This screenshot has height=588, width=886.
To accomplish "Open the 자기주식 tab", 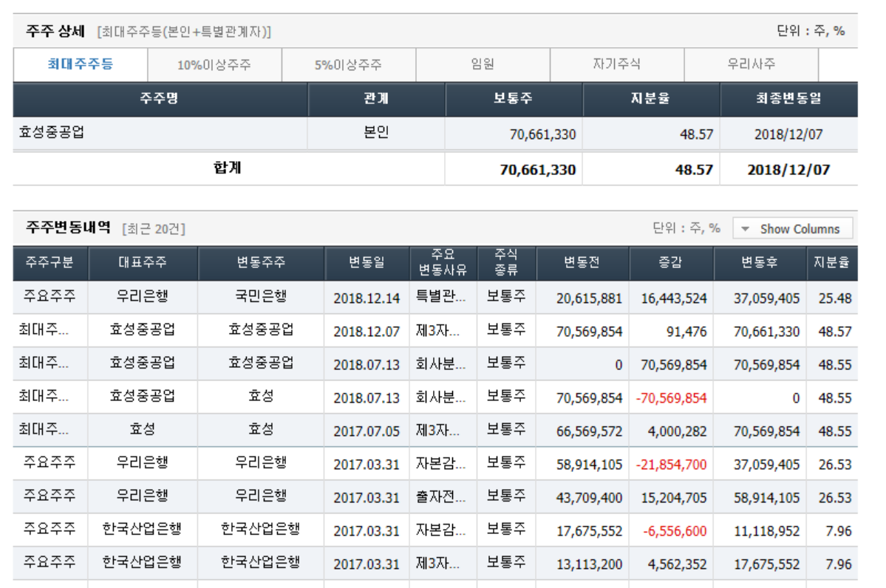I will pos(616,64).
